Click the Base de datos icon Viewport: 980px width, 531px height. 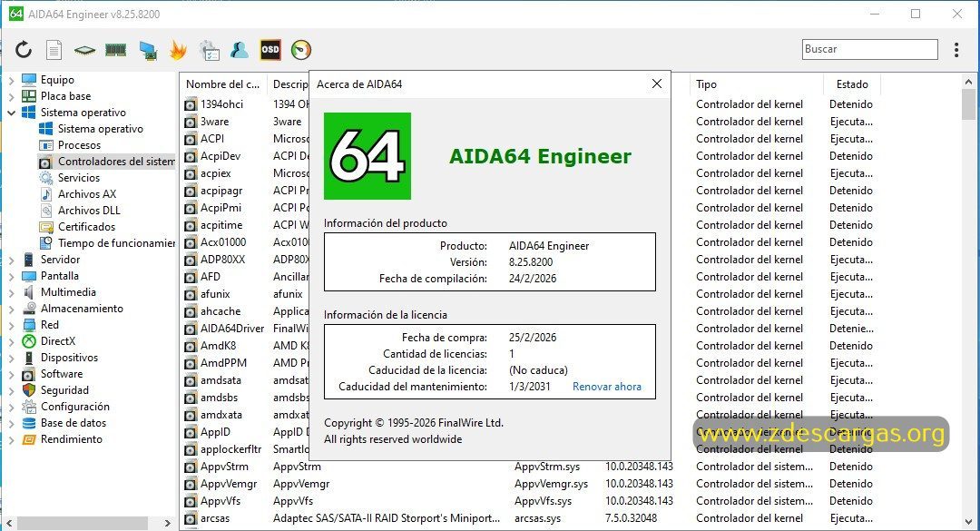point(29,423)
